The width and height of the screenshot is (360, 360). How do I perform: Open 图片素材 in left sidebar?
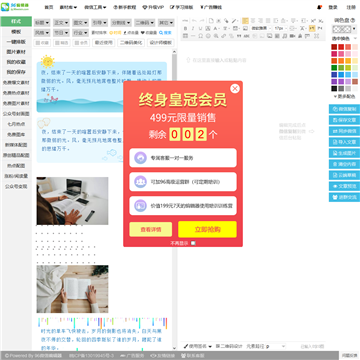click(16, 52)
